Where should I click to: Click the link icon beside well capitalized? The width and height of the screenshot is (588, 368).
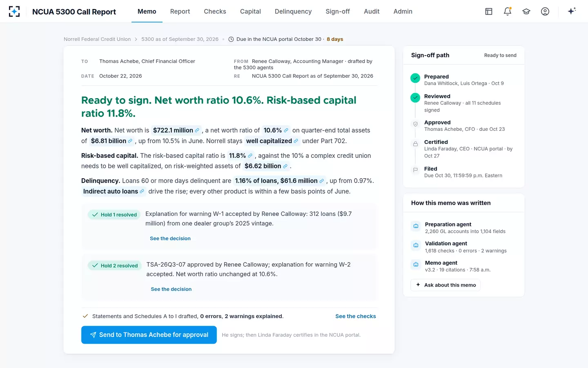click(296, 141)
